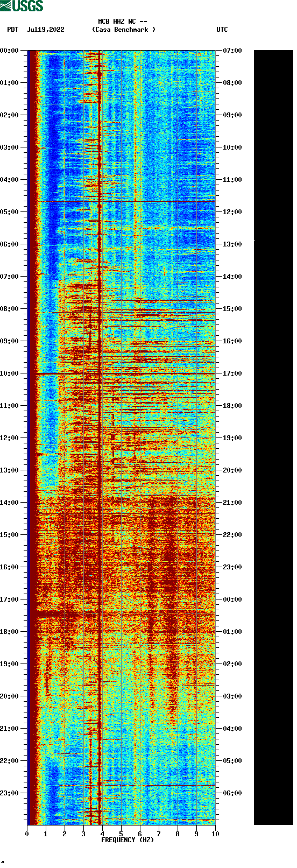Click the frequency axis label 6
The width and height of the screenshot is (297, 868).
pos(140,834)
